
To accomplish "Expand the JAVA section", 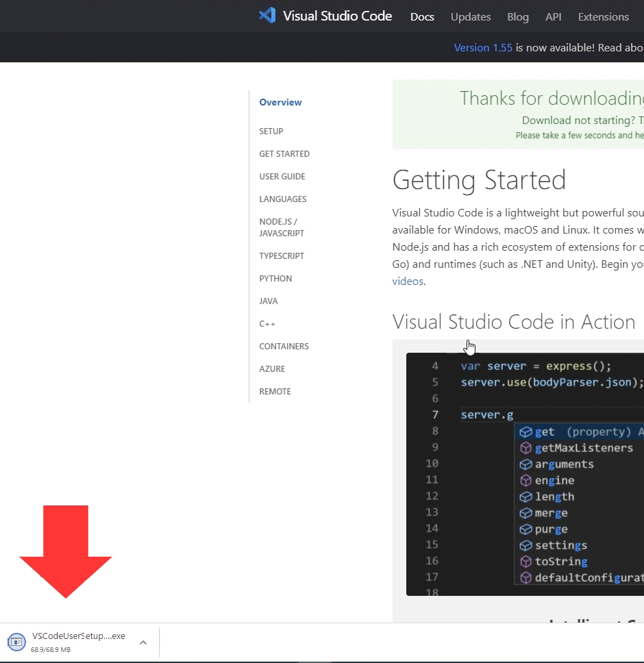I will coord(269,301).
